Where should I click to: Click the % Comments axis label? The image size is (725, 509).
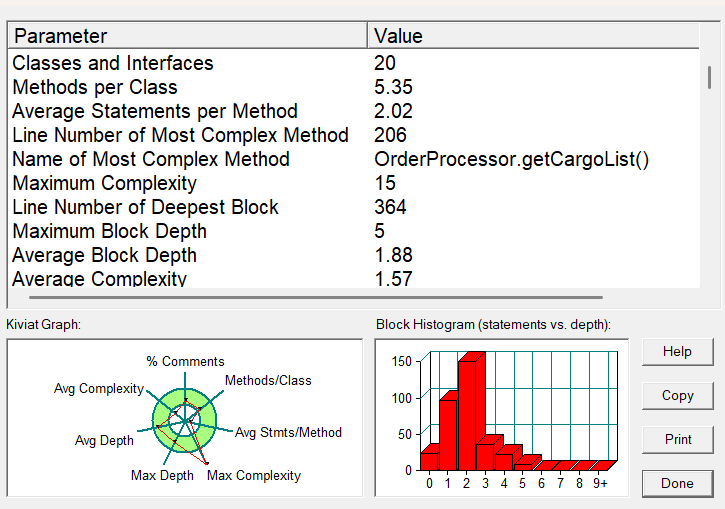(185, 362)
